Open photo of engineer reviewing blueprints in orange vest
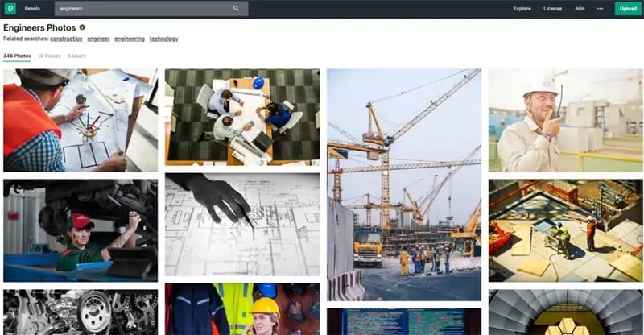This screenshot has height=335, width=644. [x=80, y=120]
